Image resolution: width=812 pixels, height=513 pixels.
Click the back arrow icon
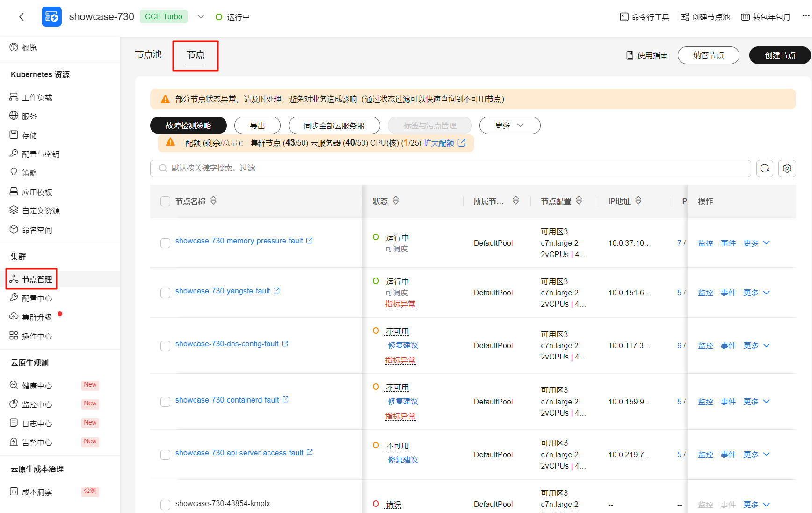pyautogui.click(x=21, y=17)
